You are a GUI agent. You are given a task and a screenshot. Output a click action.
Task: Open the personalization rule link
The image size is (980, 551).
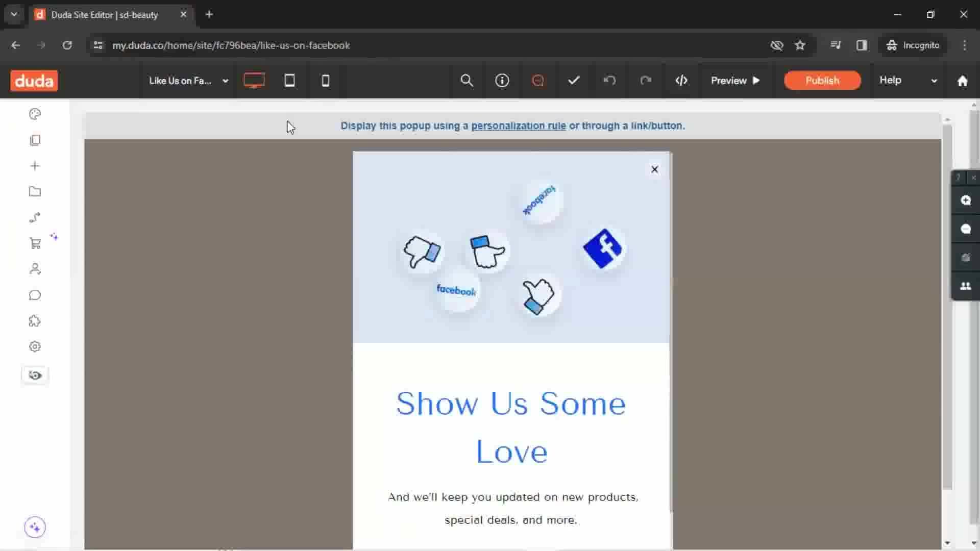click(518, 126)
